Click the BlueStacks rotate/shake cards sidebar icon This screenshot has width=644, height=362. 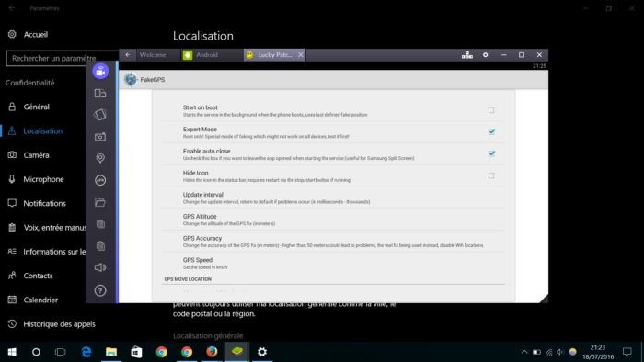(100, 115)
